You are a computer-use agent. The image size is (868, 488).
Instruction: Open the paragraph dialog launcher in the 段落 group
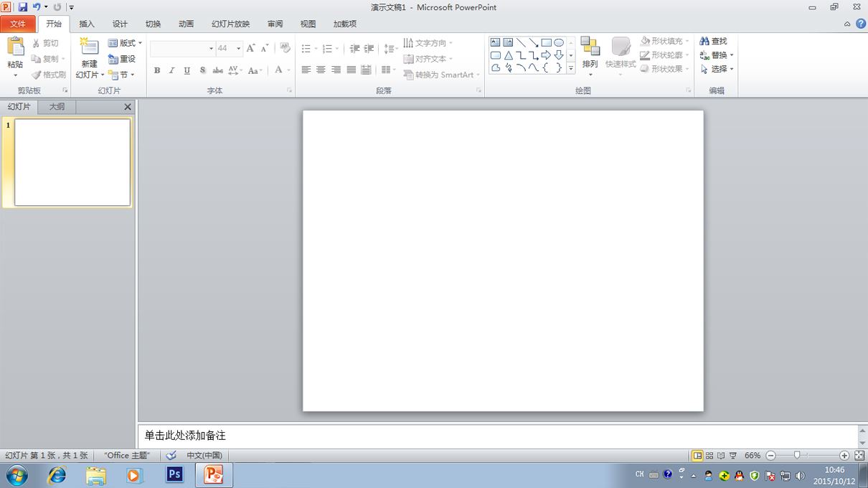tap(478, 90)
